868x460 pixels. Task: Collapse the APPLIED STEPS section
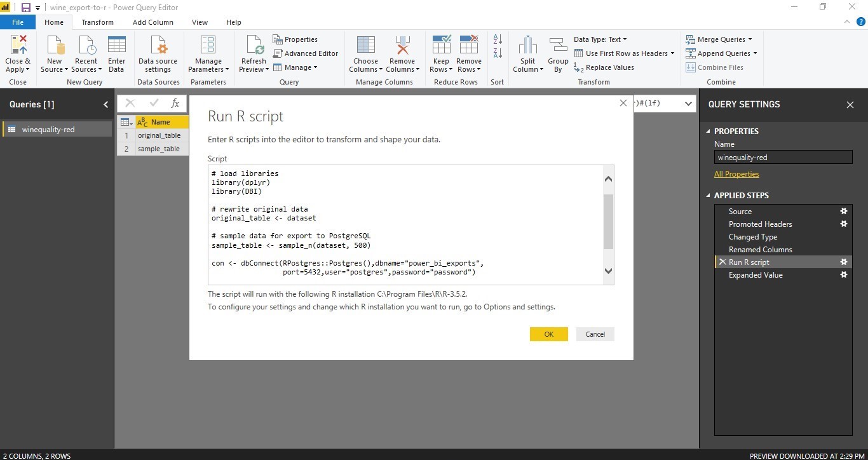(x=709, y=196)
